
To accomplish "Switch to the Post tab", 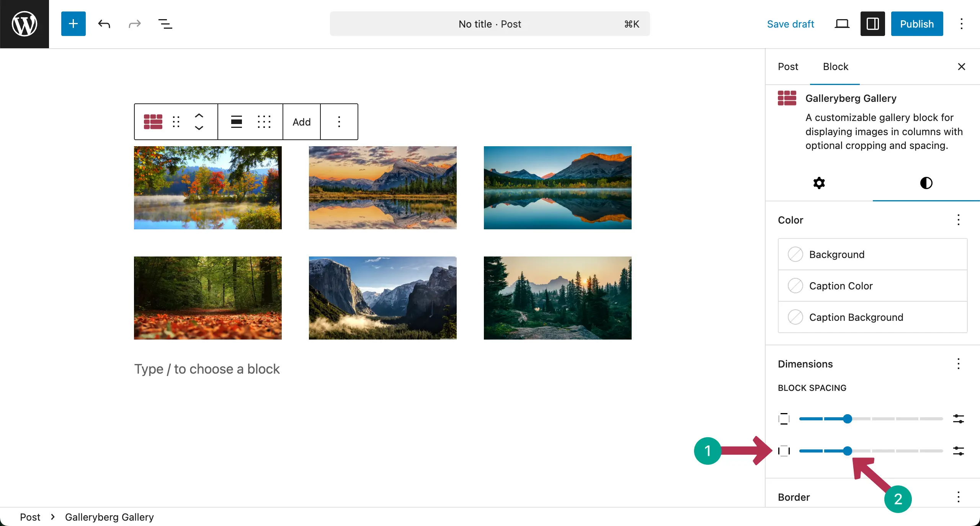I will 788,67.
